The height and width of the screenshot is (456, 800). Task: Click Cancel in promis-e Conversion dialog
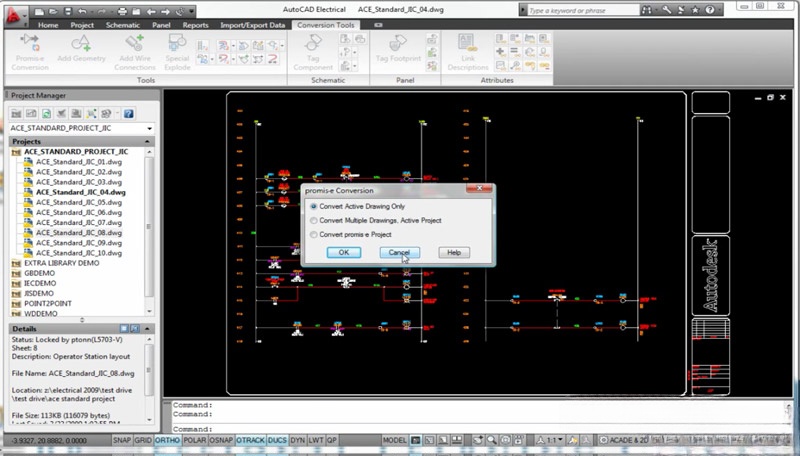399,252
